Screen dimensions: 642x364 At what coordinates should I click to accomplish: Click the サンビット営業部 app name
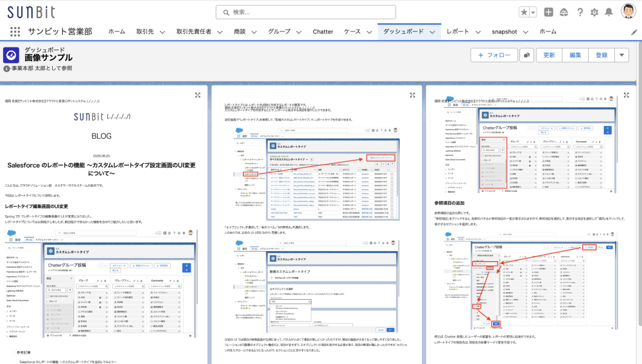click(60, 31)
